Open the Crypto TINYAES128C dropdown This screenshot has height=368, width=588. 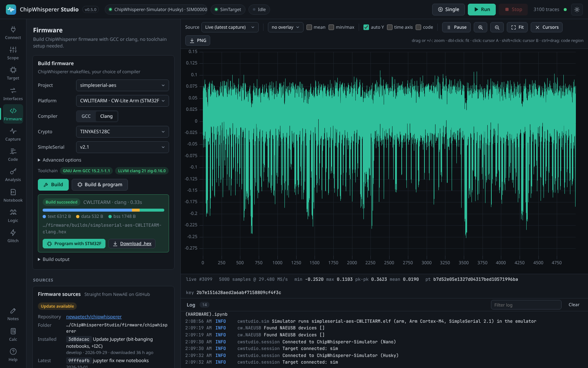click(122, 132)
